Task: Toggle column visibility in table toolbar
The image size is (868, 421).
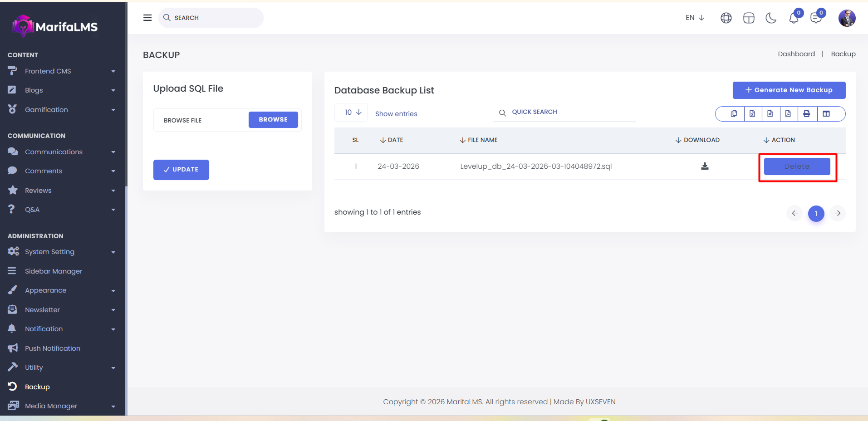Action: [x=826, y=114]
